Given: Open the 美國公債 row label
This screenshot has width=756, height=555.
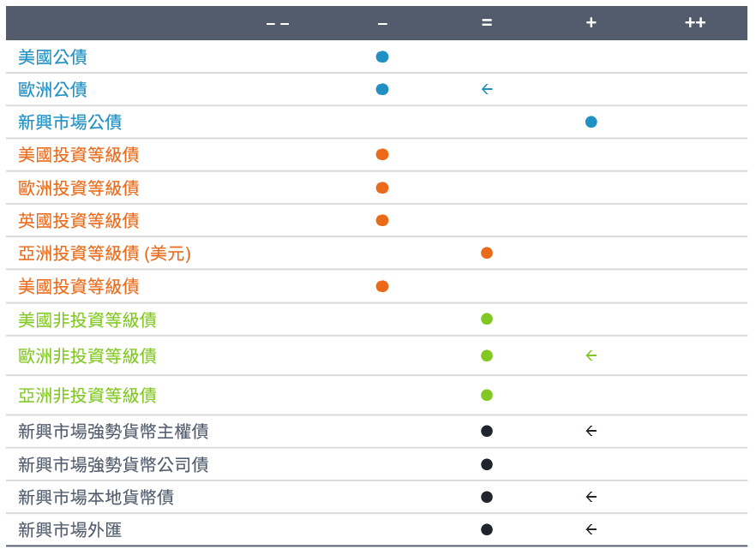Looking at the screenshot, I should [x=52, y=57].
